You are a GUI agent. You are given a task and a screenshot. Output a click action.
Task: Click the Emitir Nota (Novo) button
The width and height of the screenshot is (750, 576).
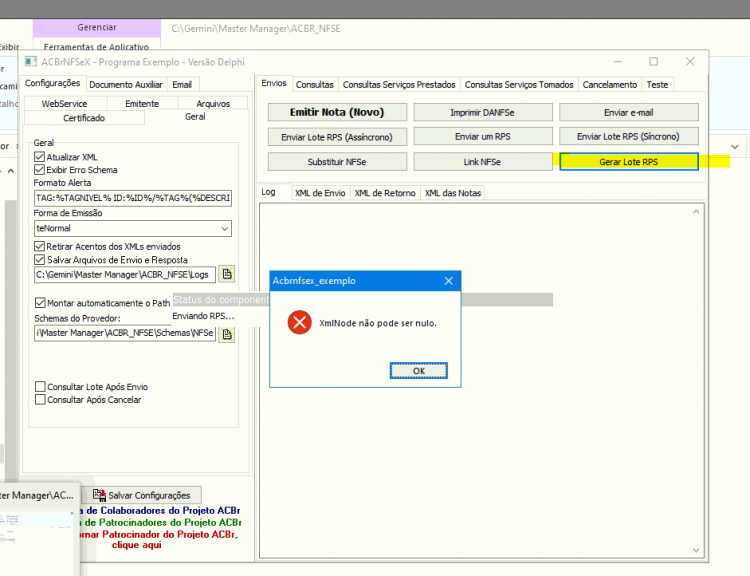point(337,112)
